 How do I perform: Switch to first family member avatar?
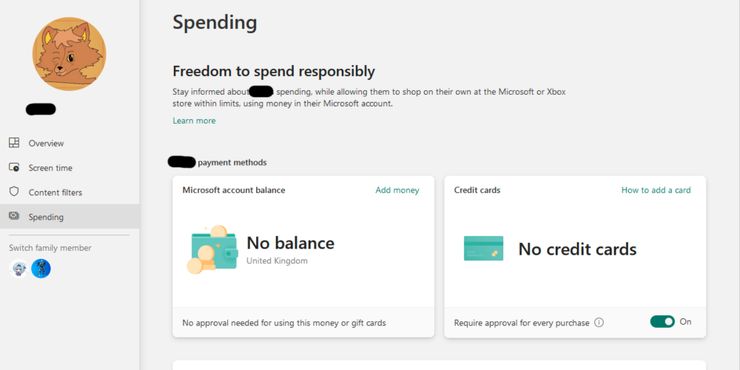tap(19, 269)
